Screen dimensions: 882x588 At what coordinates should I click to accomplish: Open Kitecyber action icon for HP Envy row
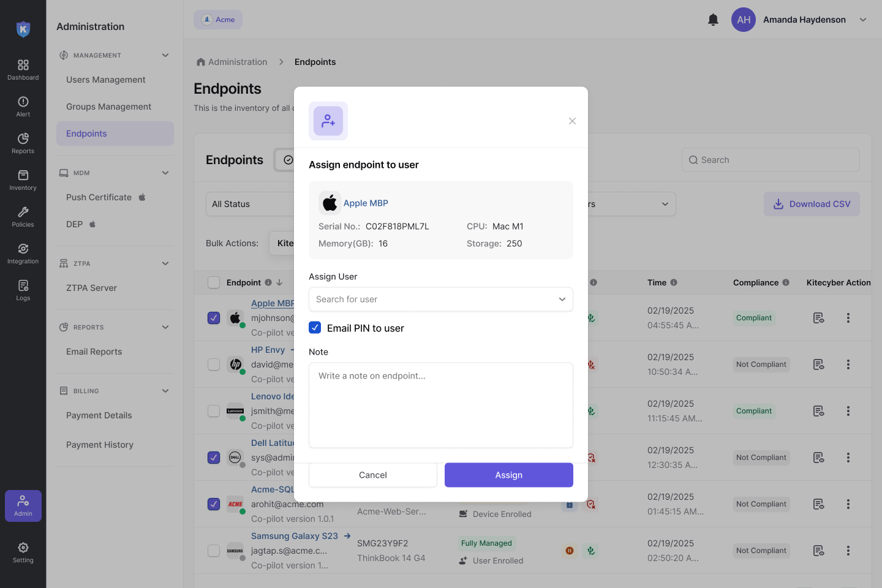[818, 364]
